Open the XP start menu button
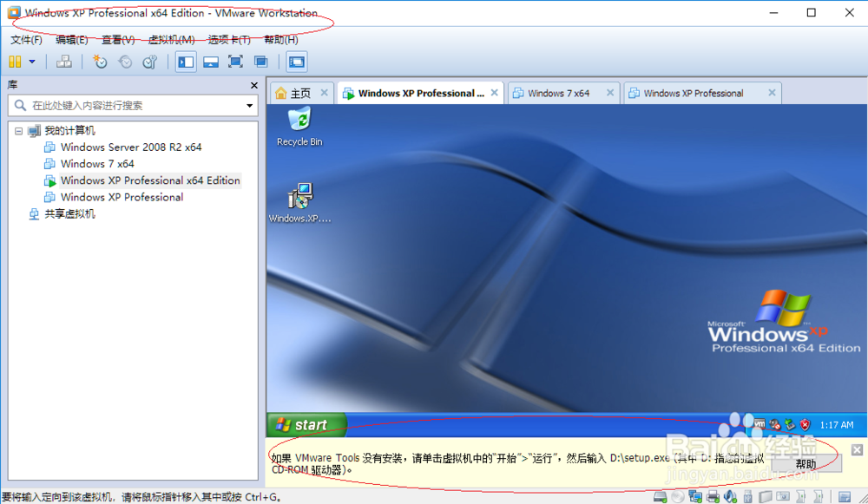 click(306, 425)
